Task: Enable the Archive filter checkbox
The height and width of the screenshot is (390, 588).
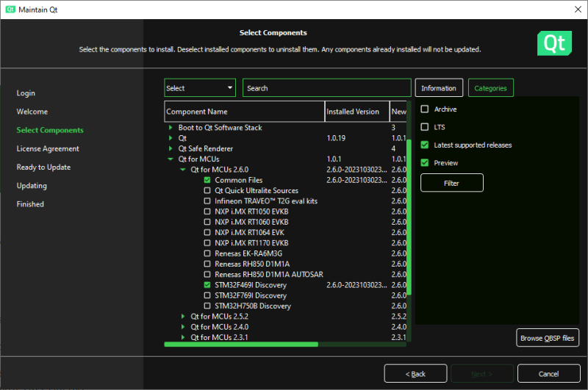Action: tap(425, 109)
